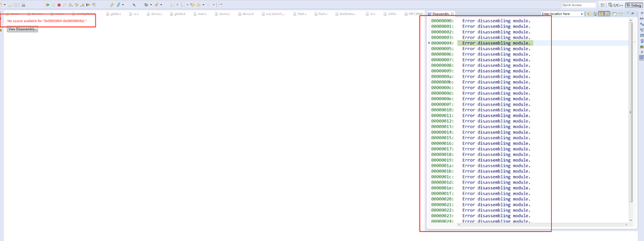Viewport: 644px width, 241px height.
Task: Open the globle.h editor tab
Action: (x=177, y=14)
